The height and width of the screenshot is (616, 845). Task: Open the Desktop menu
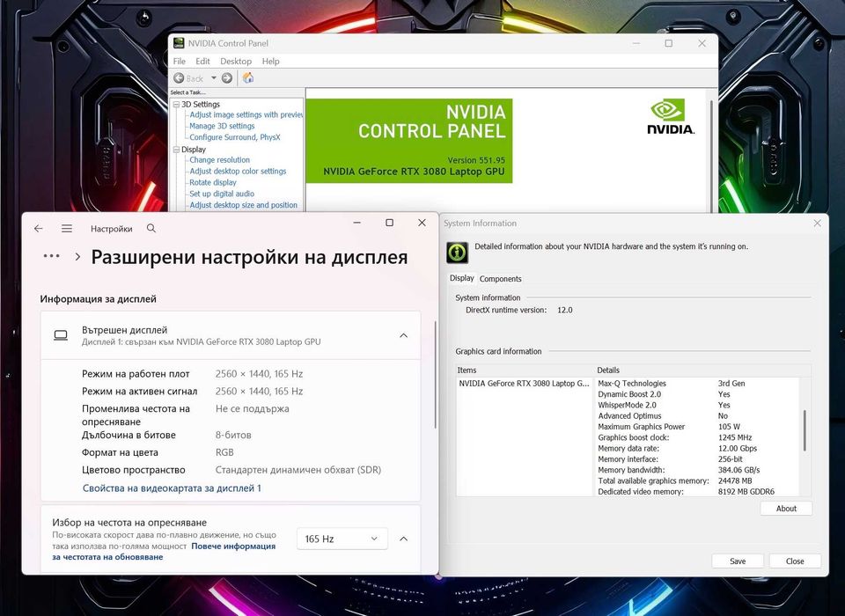tap(236, 62)
